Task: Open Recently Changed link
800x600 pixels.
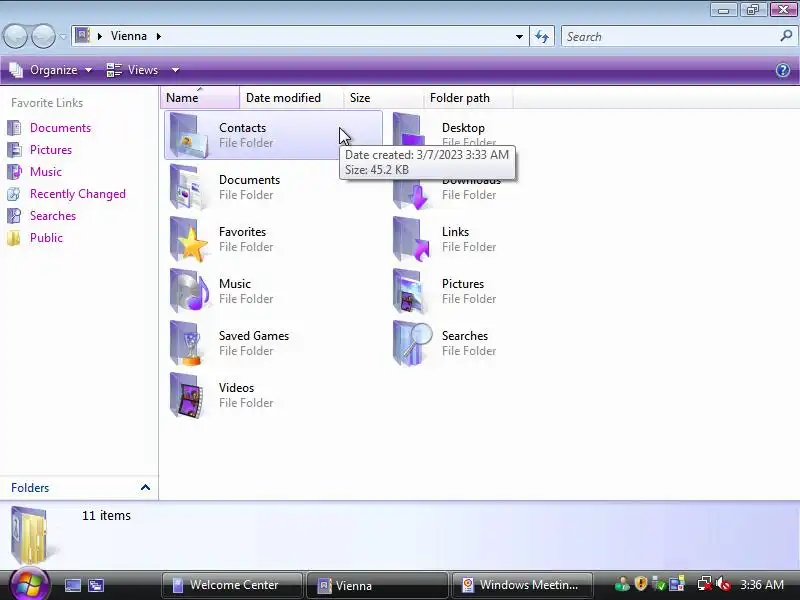Action: (78, 194)
